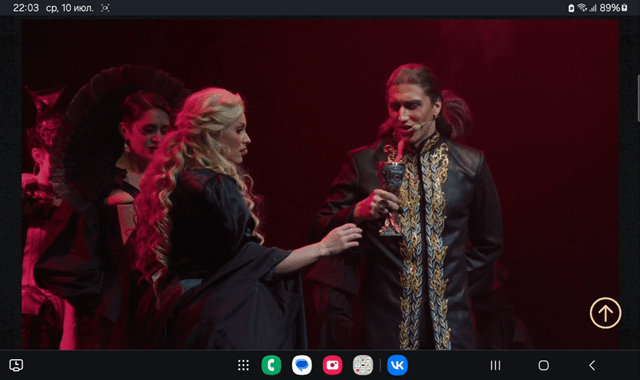
Task: Open the Messages app in taskbar
Action: coord(302,365)
